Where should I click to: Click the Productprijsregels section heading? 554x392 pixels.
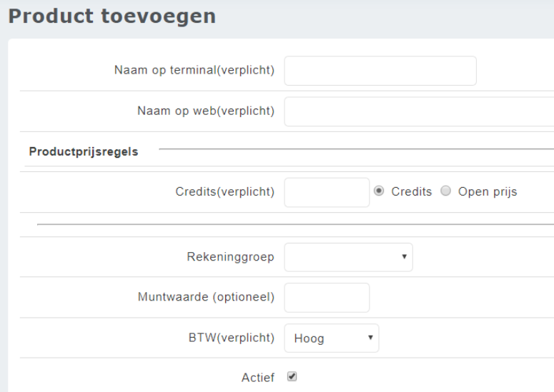(84, 152)
